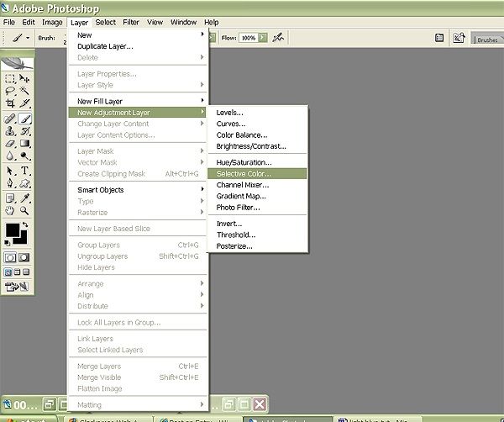Screen dimensions: 504x422
Task: Open the File menu
Action: (x=9, y=22)
